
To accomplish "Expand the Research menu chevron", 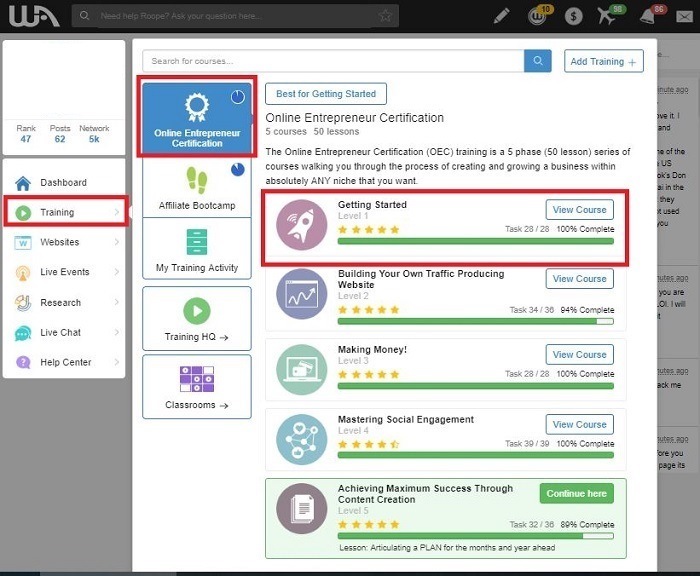I will point(117,302).
